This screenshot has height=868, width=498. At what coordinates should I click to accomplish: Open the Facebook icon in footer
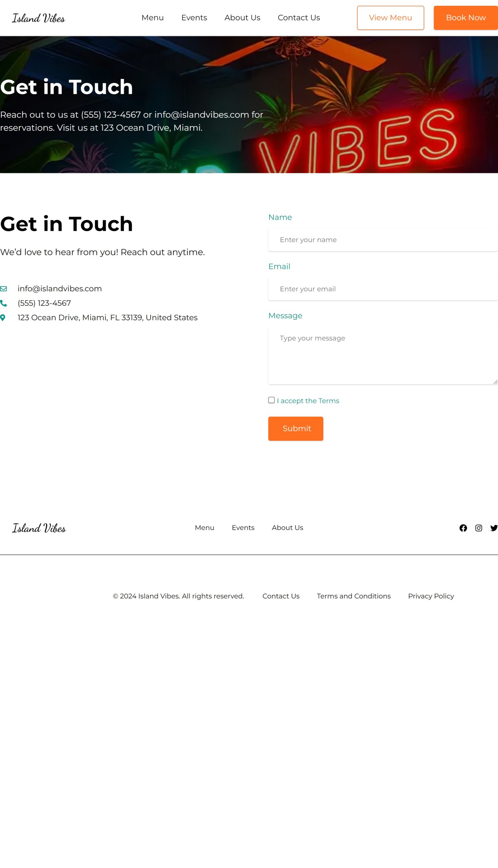[x=463, y=528]
